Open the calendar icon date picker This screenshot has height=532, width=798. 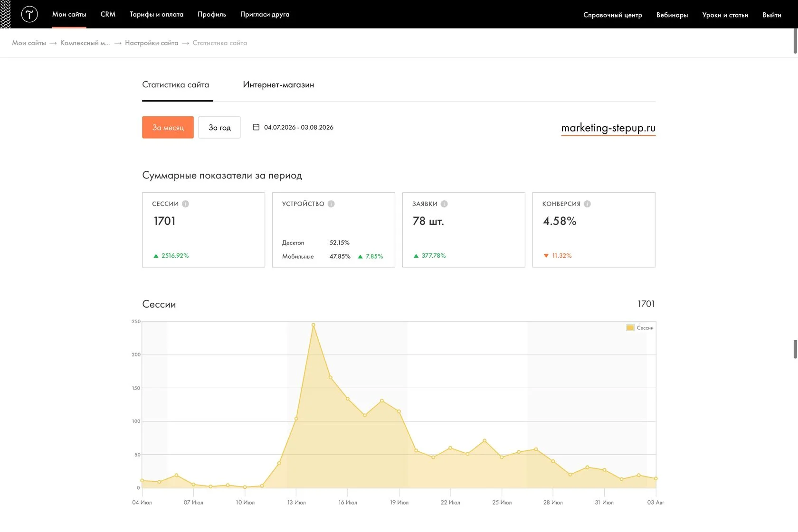tap(256, 127)
